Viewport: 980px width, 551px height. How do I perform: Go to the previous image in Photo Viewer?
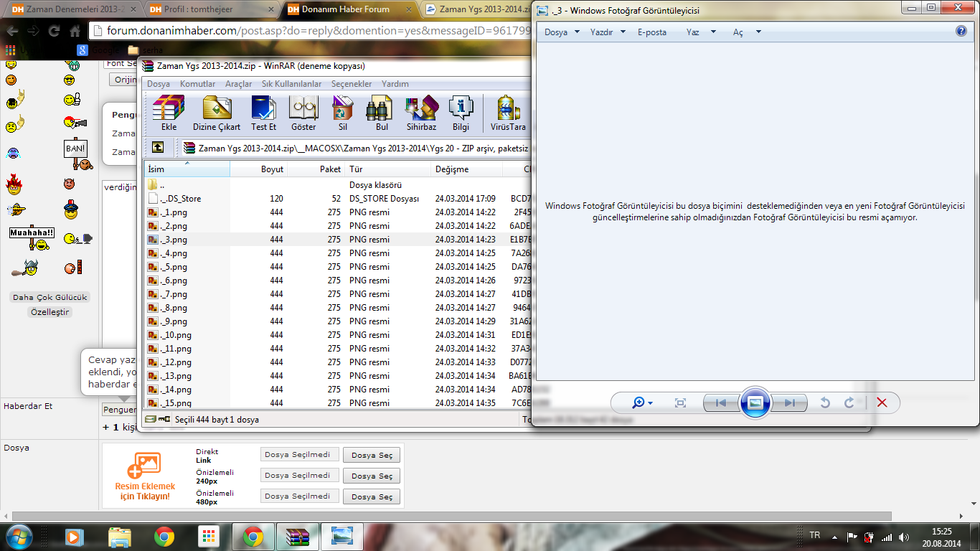pyautogui.click(x=720, y=403)
